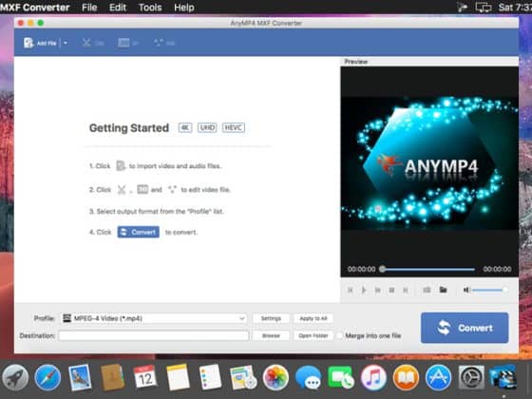Open the Help menu
The width and height of the screenshot is (532, 399).
point(184,8)
